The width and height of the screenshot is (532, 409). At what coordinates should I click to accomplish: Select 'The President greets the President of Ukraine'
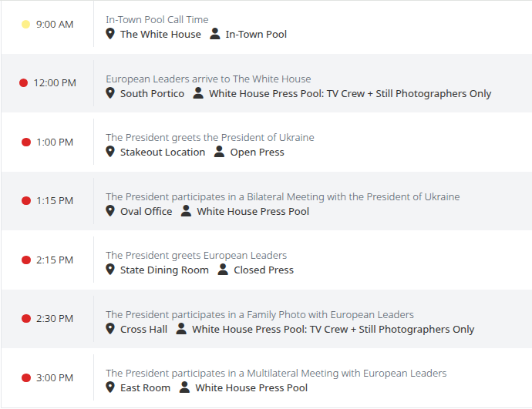[210, 138]
